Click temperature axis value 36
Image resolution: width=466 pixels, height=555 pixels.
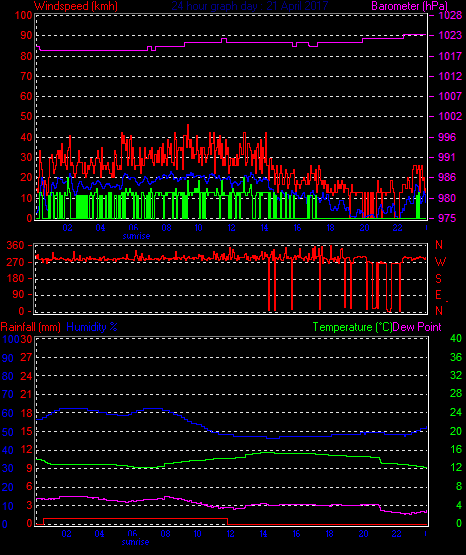pos(456,357)
